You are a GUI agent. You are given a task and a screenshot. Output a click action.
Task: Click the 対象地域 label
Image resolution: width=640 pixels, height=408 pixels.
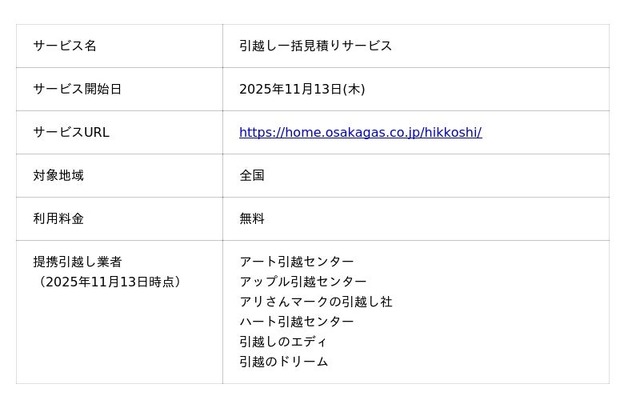coord(58,175)
